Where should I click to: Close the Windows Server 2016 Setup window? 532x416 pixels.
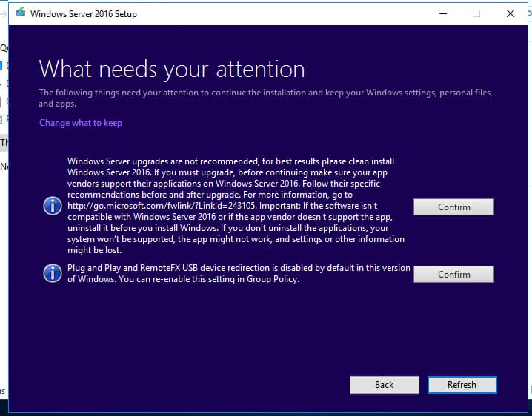(511, 13)
